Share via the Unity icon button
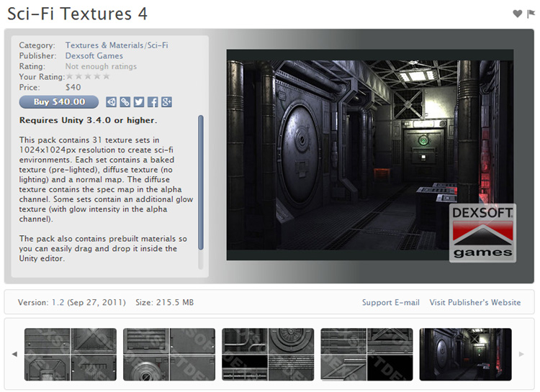Screen dimensions: 540x392 point(111,102)
